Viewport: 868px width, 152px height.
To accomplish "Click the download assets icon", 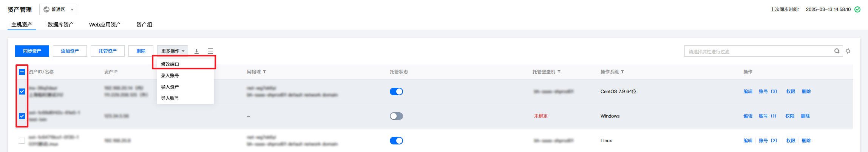I will (x=196, y=51).
